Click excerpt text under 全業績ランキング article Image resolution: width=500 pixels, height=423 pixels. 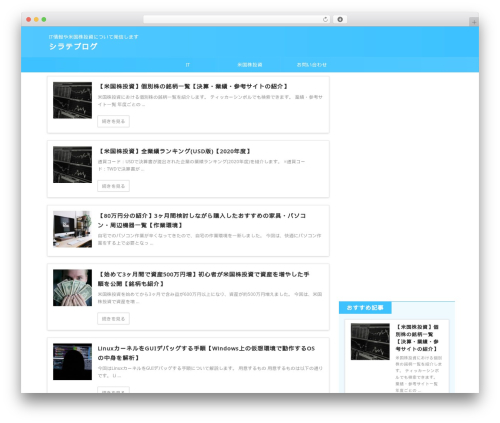[201, 165]
